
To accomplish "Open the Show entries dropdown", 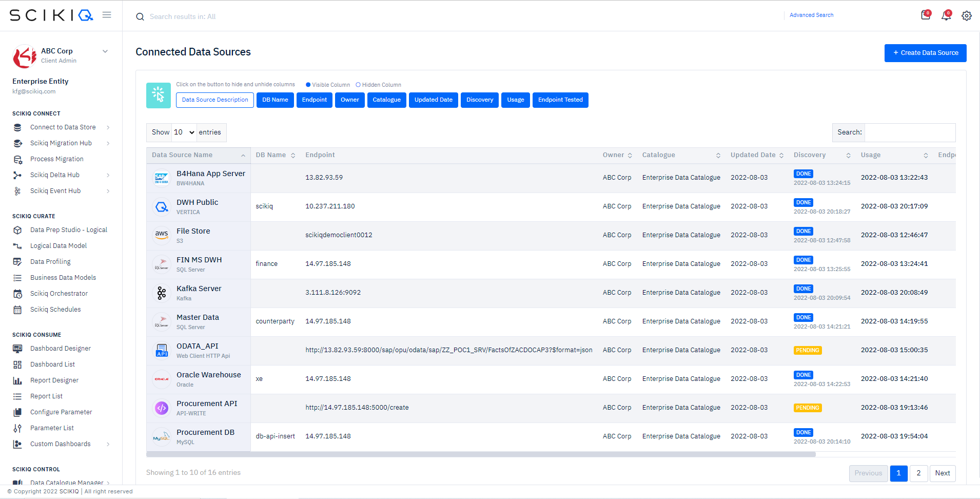I will tap(183, 132).
